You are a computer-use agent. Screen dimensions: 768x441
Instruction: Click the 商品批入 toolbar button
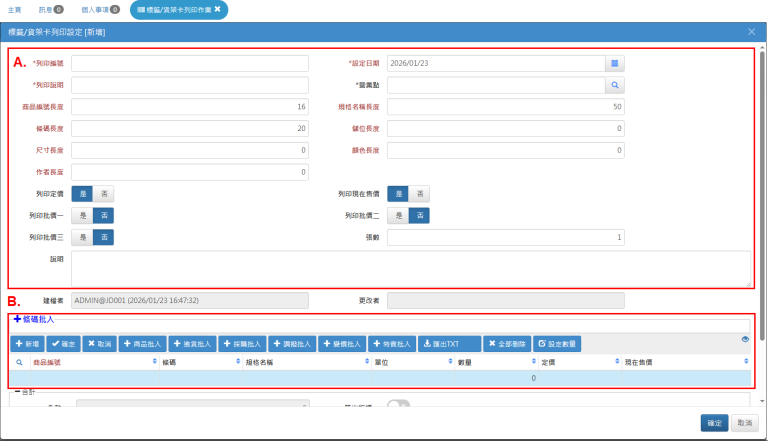tap(142, 343)
